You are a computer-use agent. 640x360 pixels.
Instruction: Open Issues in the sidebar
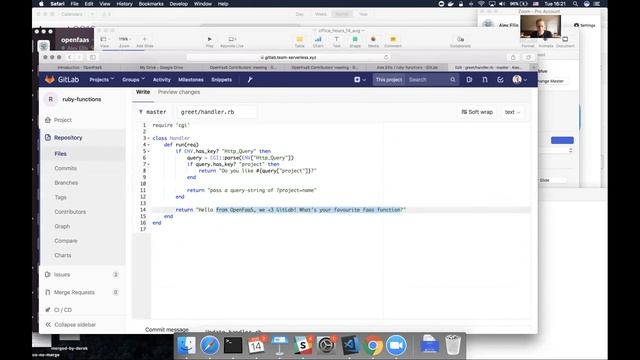point(62,275)
